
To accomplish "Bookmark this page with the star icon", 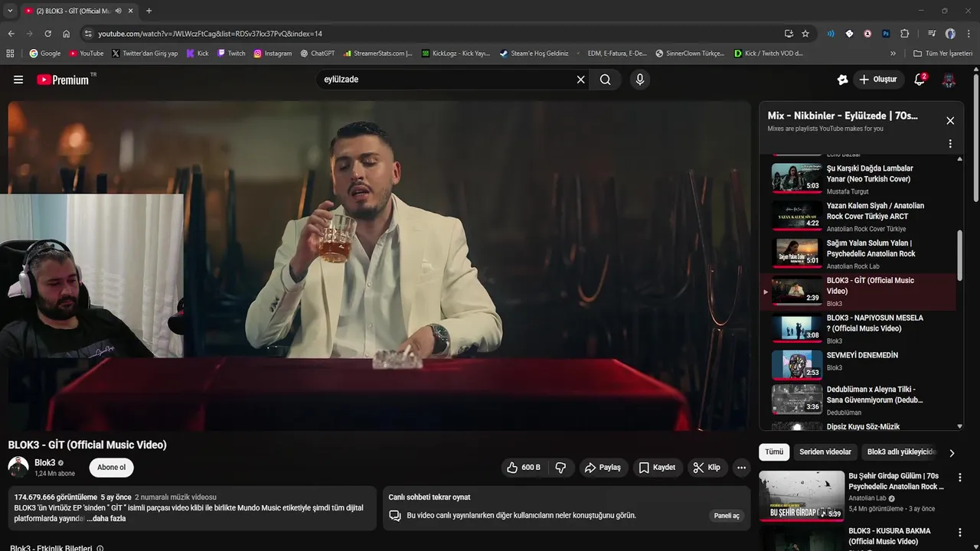I will click(805, 34).
